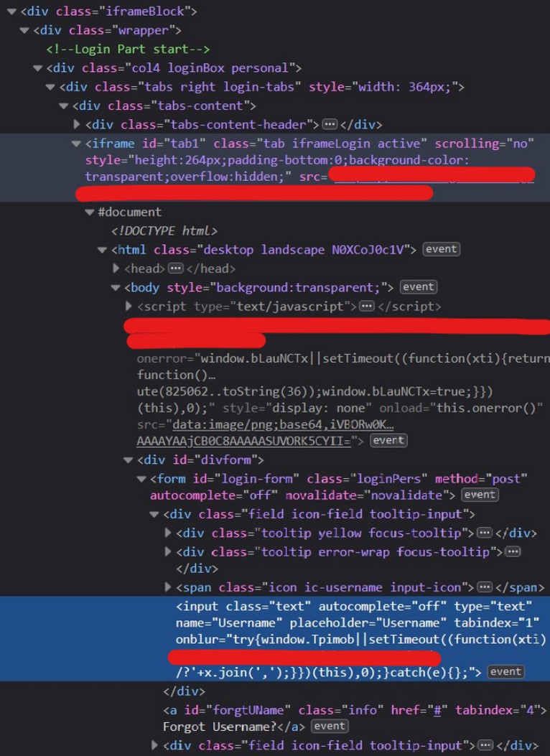Screen dimensions: 550x756
Task: Click the method="post" attribute of form
Action: point(481,479)
